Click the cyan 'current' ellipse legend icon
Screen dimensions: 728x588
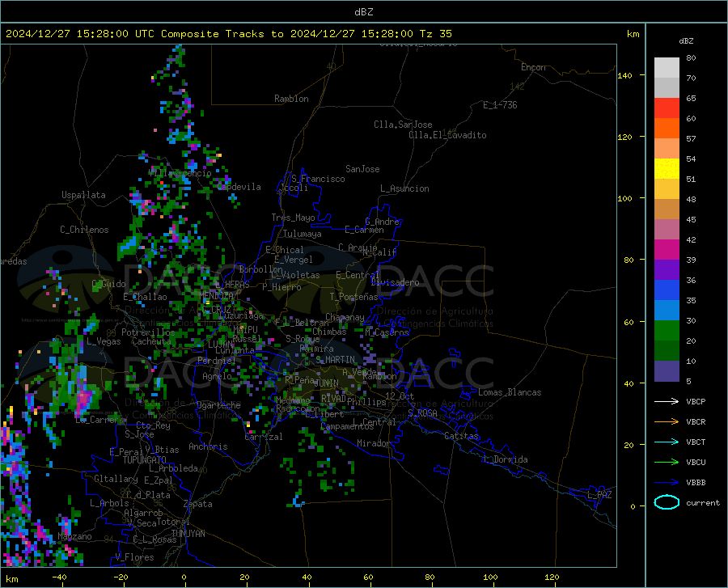pyautogui.click(x=667, y=502)
